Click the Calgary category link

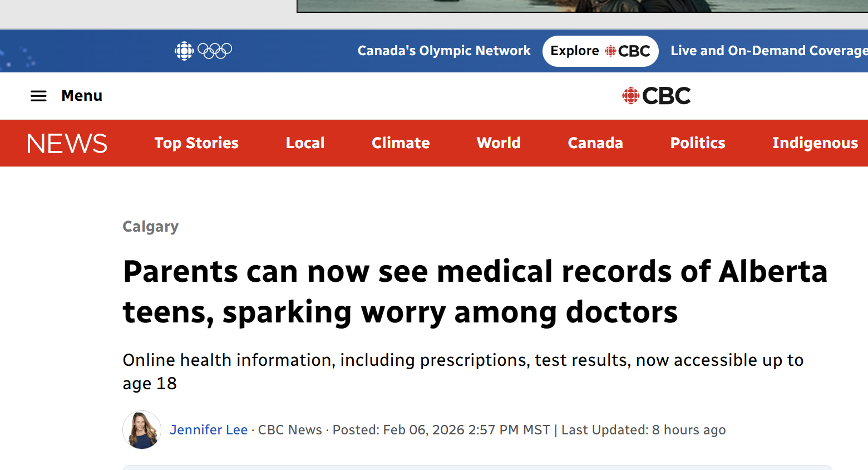tap(150, 227)
